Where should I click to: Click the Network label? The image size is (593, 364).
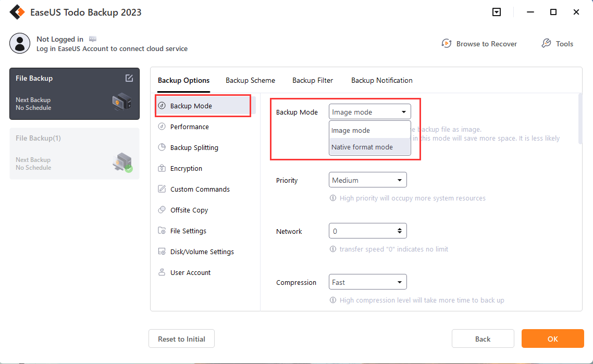(289, 231)
